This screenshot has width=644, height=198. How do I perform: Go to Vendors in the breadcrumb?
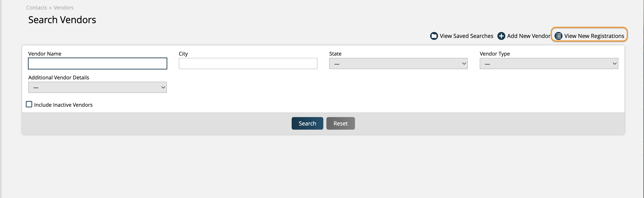pos(64,8)
